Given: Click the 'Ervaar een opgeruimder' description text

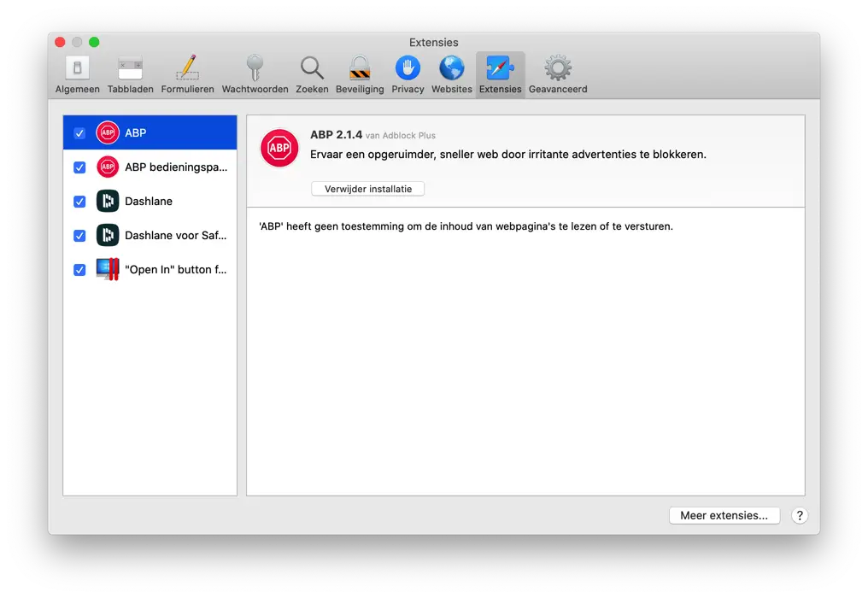Looking at the screenshot, I should tap(508, 155).
